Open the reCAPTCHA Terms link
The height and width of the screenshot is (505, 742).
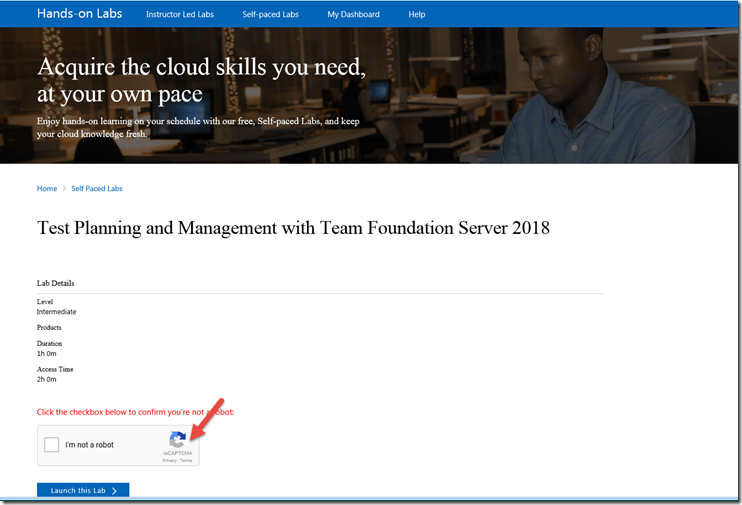point(186,460)
